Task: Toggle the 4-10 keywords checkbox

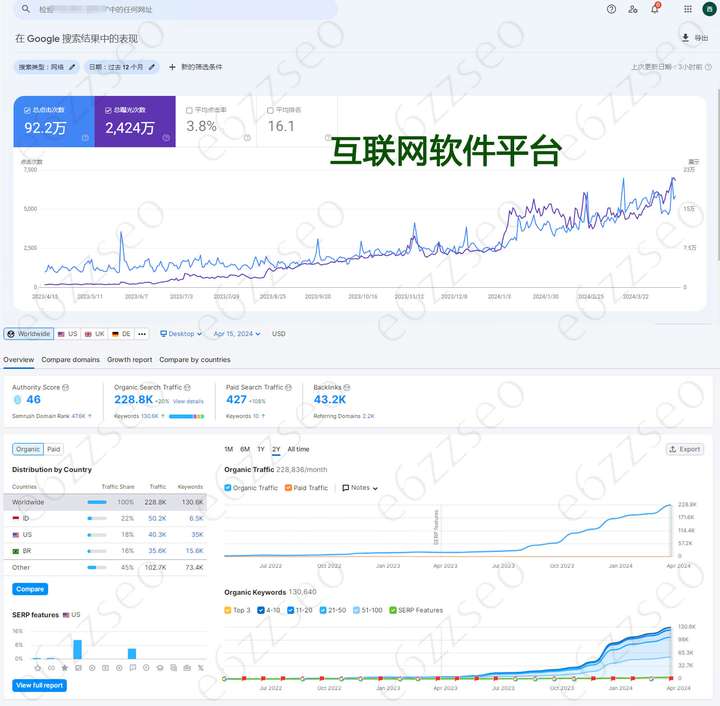Action: [x=261, y=610]
